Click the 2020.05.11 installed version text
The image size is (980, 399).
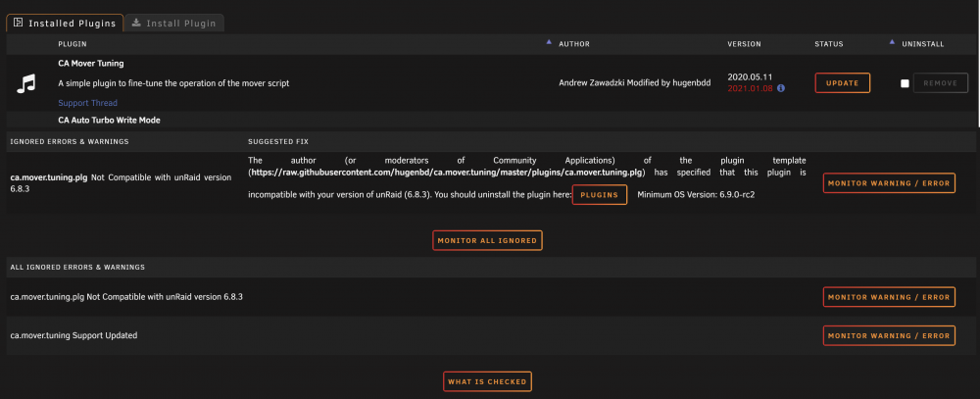(x=750, y=76)
